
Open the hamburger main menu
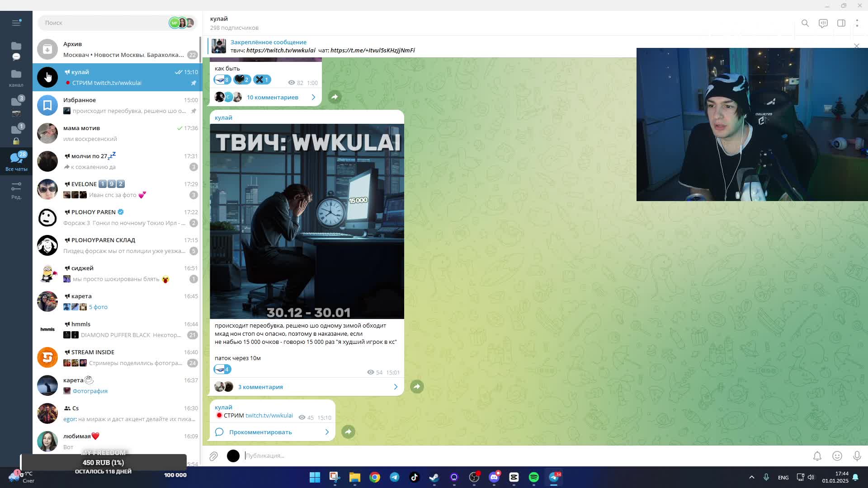16,23
